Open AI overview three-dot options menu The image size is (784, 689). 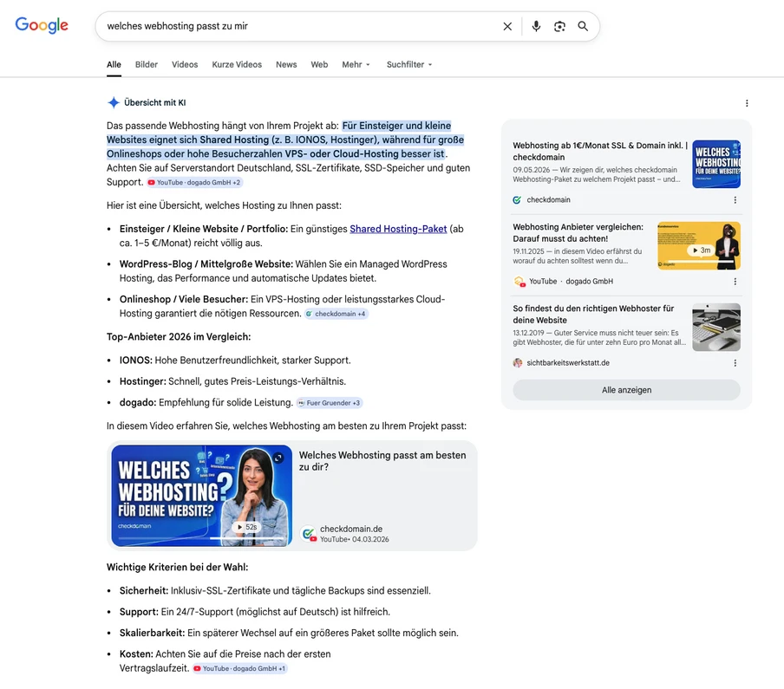(747, 103)
